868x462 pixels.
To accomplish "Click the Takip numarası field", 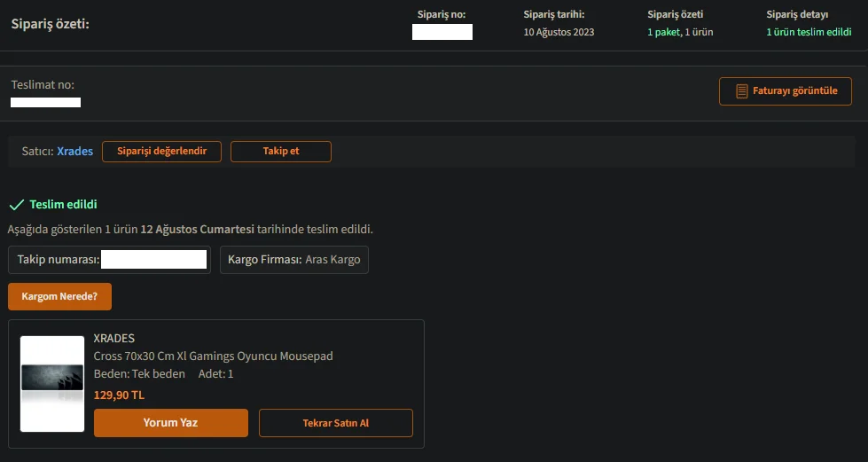I will (x=110, y=259).
